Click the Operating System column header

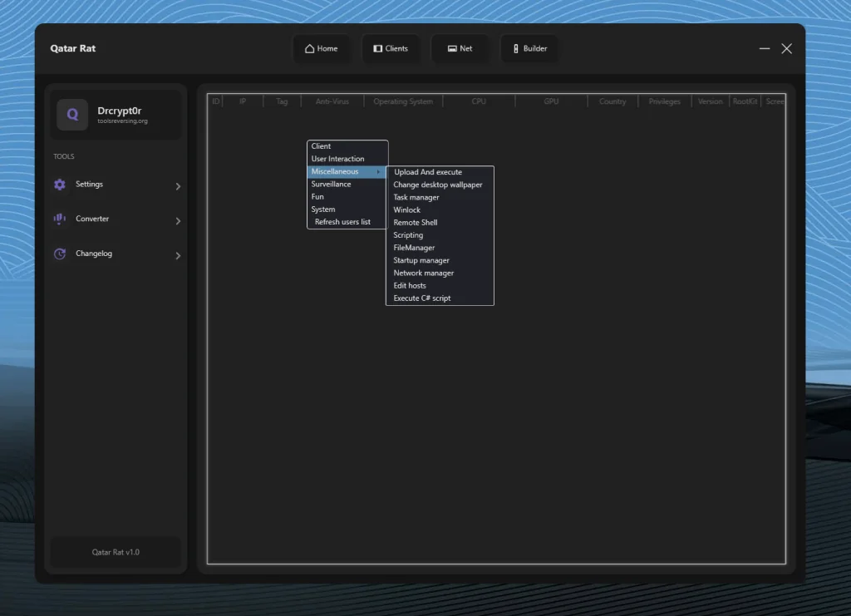[403, 101]
